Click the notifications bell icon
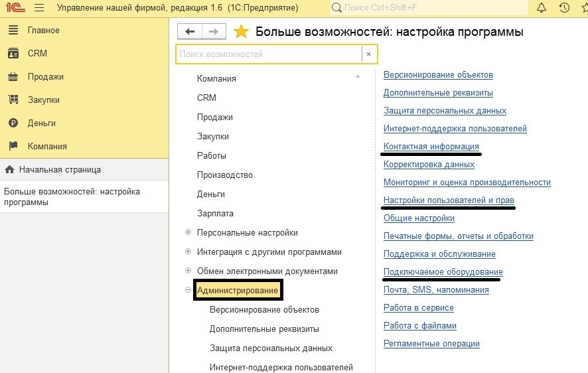Screen dimensions: 588x373 click(x=542, y=8)
